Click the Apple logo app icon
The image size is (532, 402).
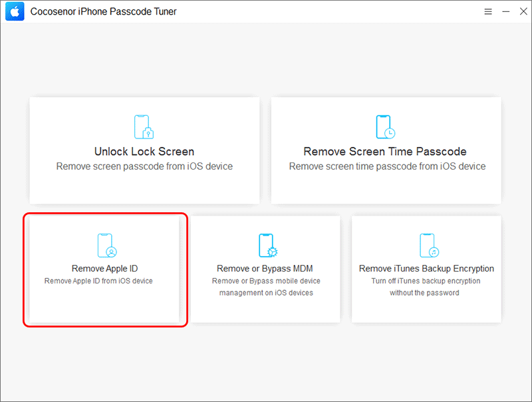pos(15,11)
